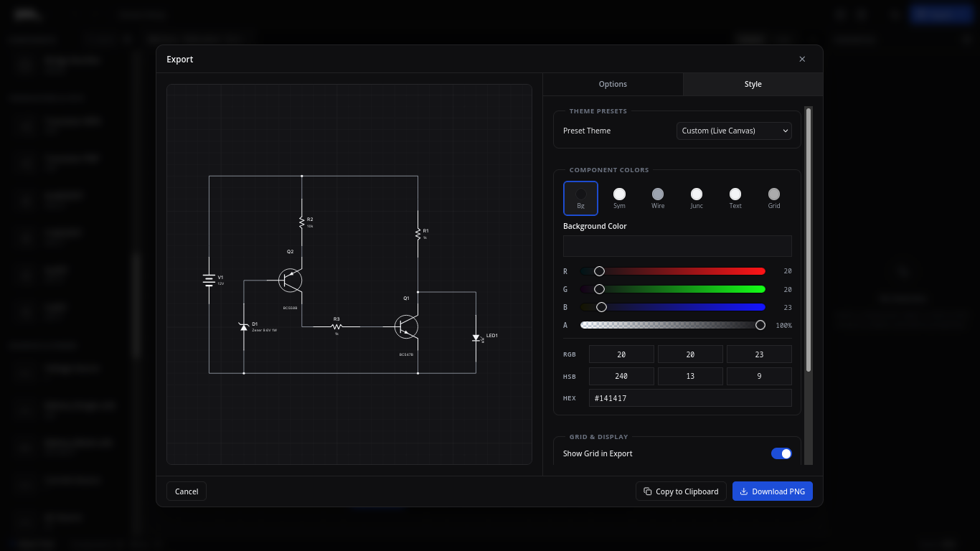Click the HSB saturation value field
Image resolution: width=980 pixels, height=551 pixels.
coord(690,376)
